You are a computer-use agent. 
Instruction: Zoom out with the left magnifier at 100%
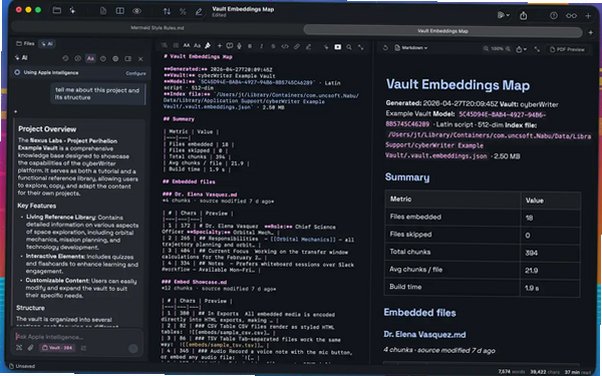pyautogui.click(x=486, y=48)
